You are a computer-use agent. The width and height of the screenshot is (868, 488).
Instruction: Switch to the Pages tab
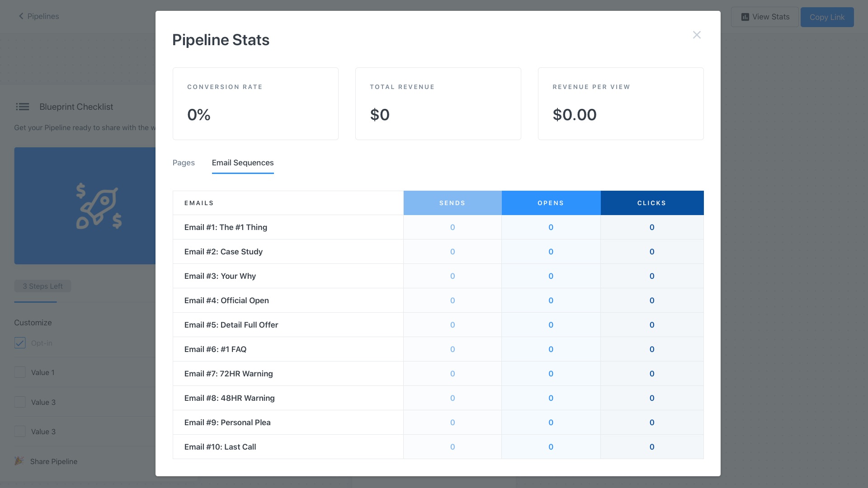(x=184, y=163)
